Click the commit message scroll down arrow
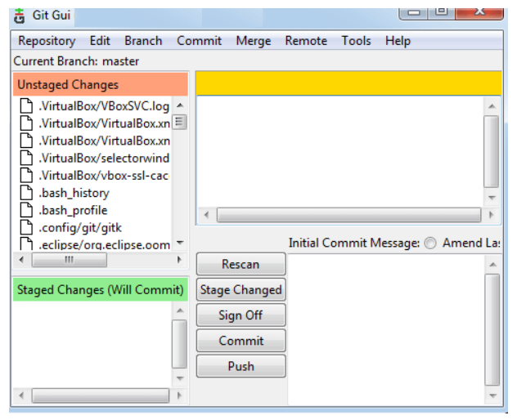This screenshot has height=420, width=517. tap(493, 395)
